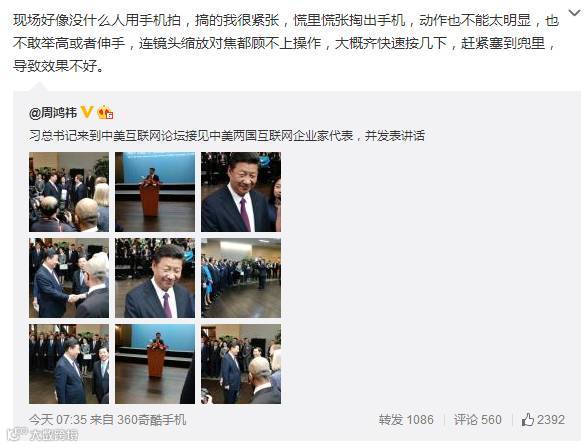The width and height of the screenshot is (587, 447).
Task: Open the chevron menu at post top-right
Action: coord(574,13)
